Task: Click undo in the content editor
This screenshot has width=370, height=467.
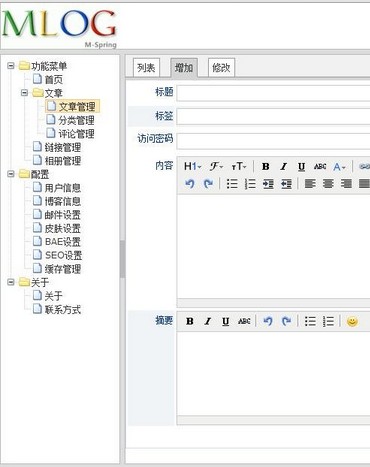Action: click(190, 184)
